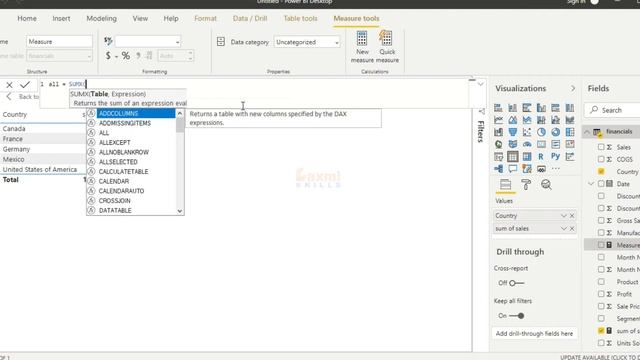Collapse the Date hierarchy field
Image resolution: width=640 pixels, height=360 pixels.
[591, 184]
